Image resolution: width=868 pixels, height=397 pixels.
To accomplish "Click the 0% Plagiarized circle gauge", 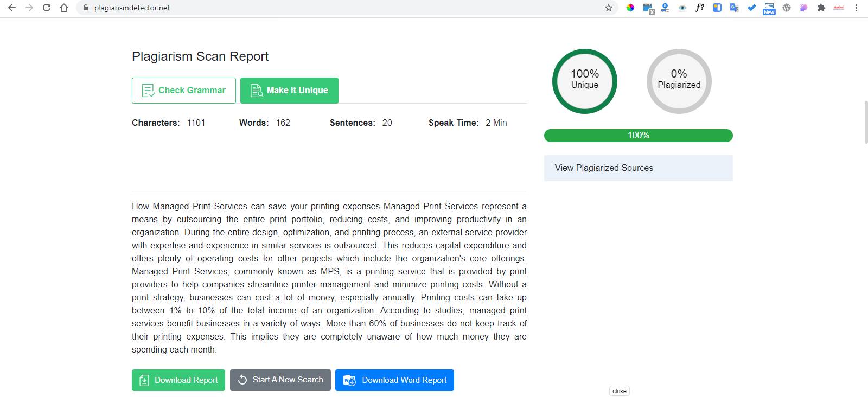I will (679, 81).
